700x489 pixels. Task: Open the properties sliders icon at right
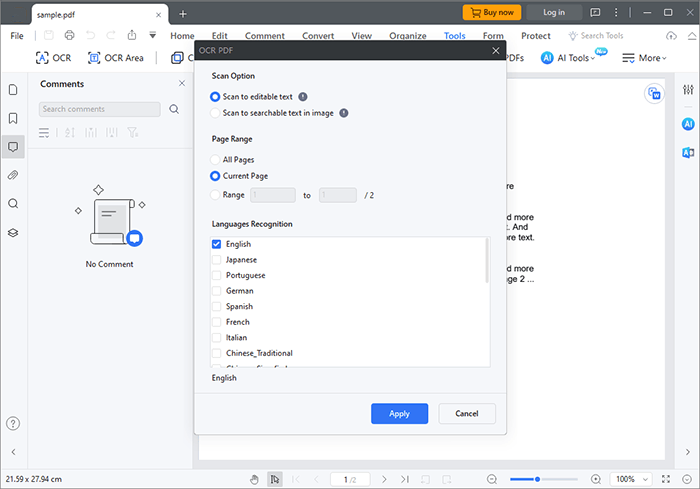pos(688,90)
